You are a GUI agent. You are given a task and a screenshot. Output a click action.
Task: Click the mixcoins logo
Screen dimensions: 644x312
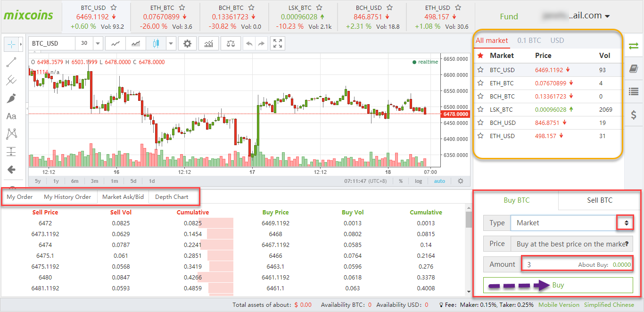28,15
